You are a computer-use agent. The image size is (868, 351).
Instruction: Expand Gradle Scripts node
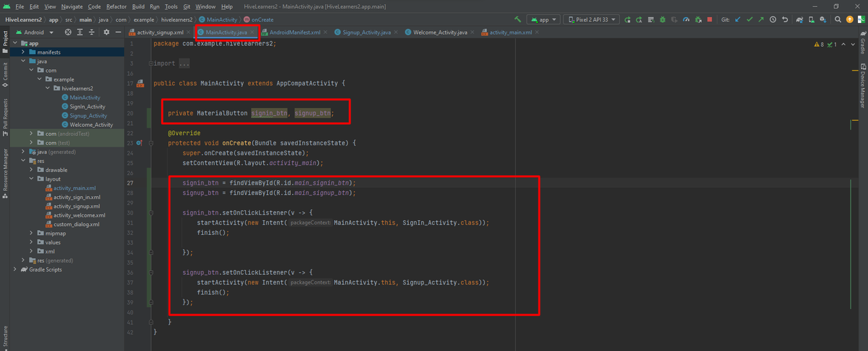coord(16,270)
